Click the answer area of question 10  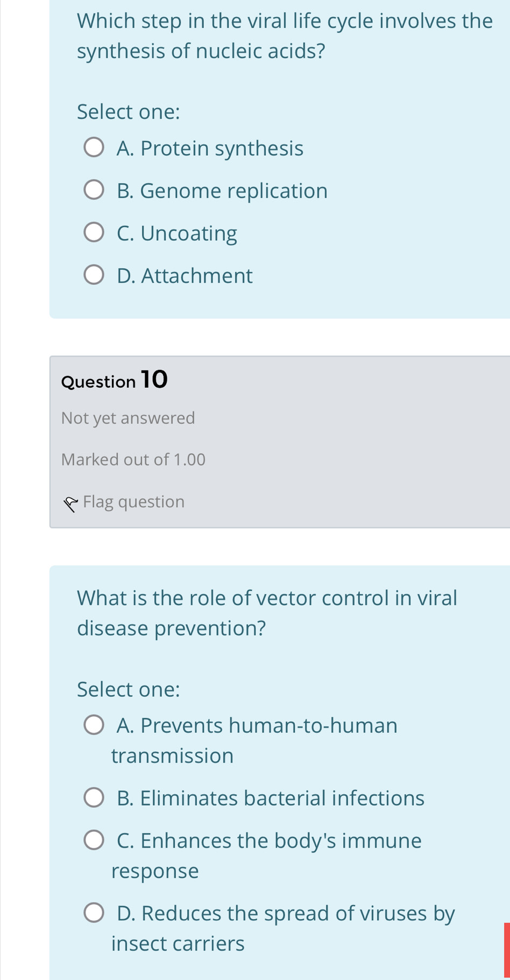coord(280,808)
